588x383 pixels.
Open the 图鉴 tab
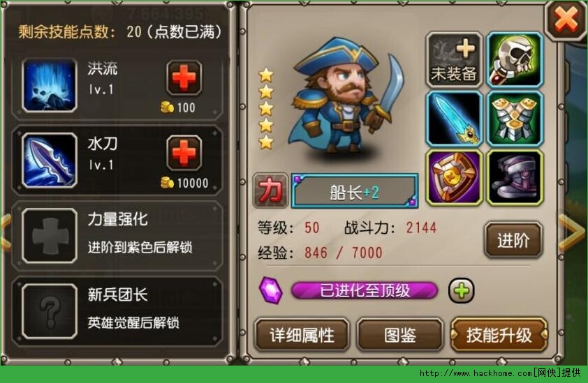click(x=399, y=335)
